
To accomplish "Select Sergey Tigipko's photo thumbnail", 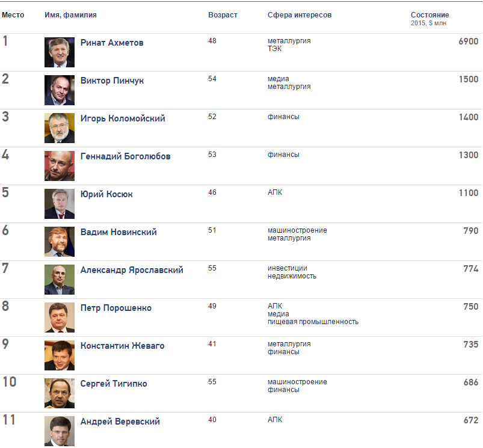I will coord(60,393).
